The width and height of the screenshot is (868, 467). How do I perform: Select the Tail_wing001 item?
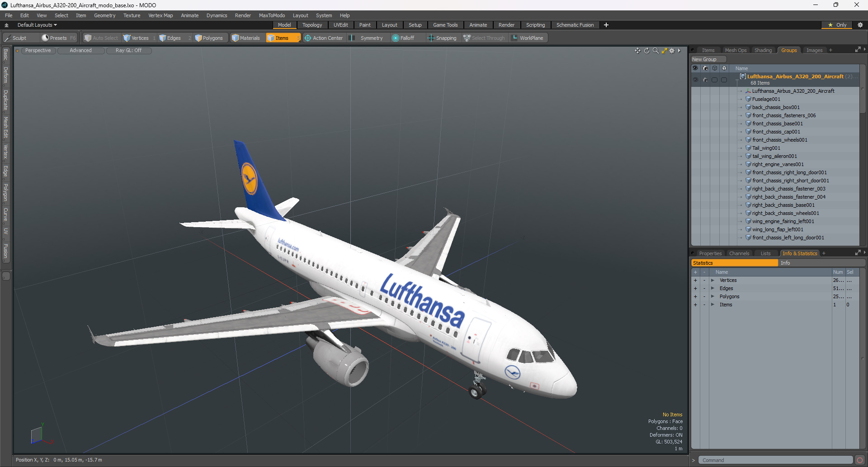[766, 148]
